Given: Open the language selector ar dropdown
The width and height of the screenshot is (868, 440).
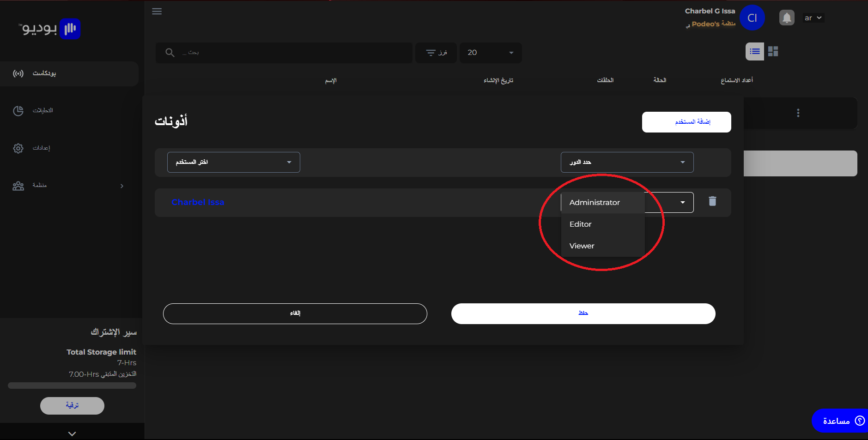Looking at the screenshot, I should click(813, 18).
